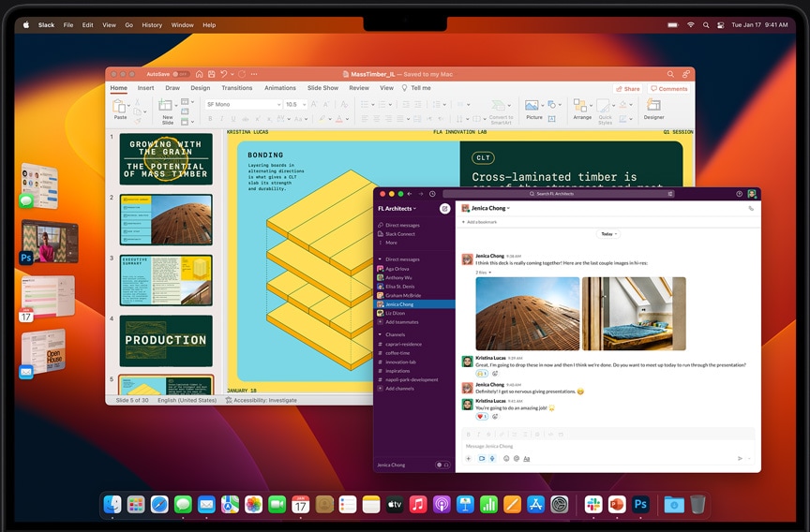Open the emoji picker in message composer
810x532 pixels.
click(506, 459)
